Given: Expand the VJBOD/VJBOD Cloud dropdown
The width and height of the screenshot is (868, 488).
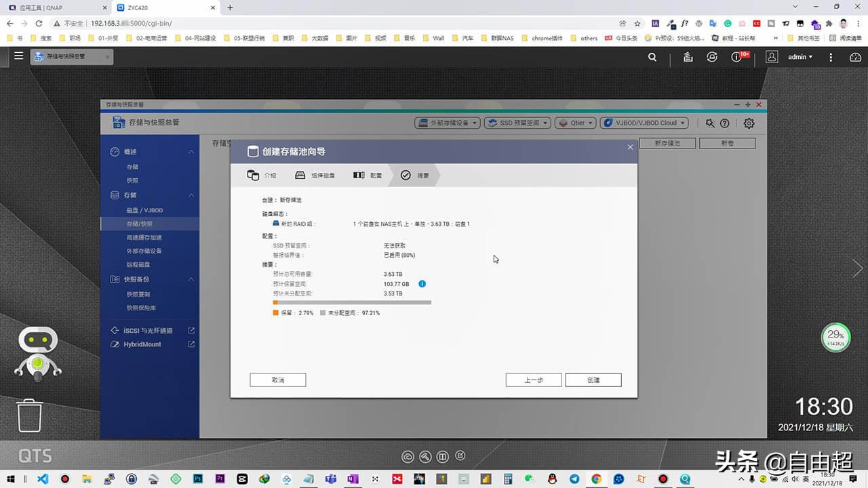Looking at the screenshot, I should pyautogui.click(x=643, y=123).
